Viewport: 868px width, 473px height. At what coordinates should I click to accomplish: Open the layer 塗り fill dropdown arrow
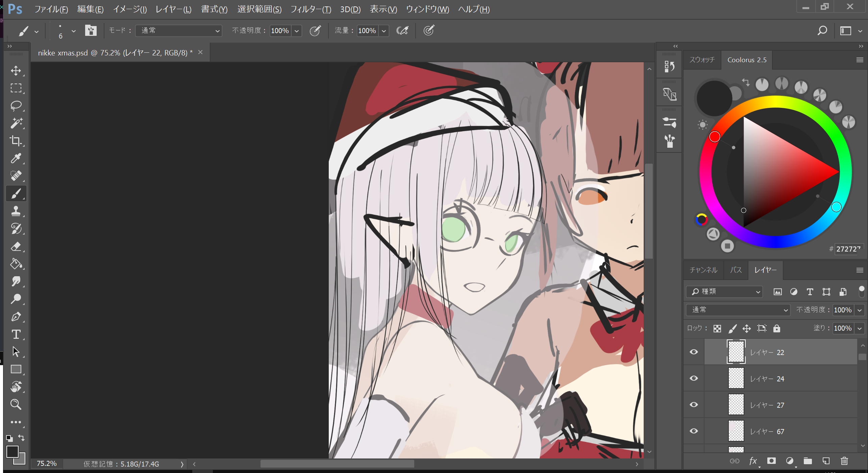click(859, 328)
